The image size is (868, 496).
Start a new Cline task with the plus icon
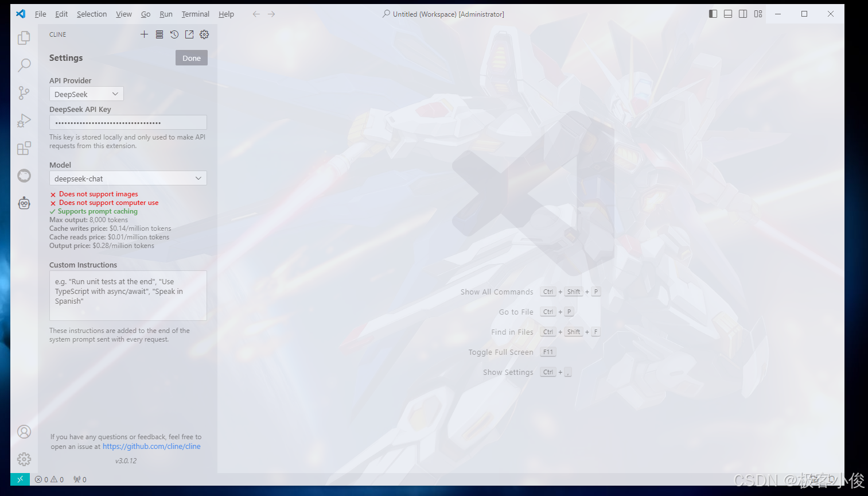[144, 34]
